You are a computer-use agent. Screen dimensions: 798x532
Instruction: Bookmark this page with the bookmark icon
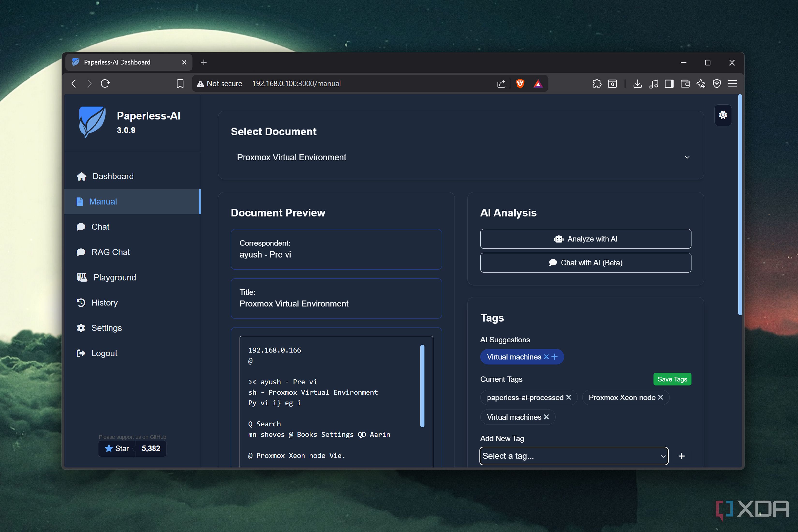pyautogui.click(x=180, y=83)
